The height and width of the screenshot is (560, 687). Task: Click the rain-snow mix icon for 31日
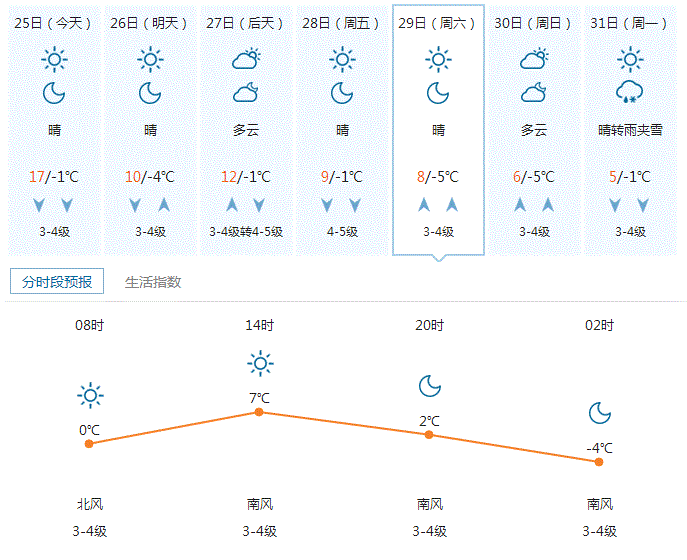629,93
